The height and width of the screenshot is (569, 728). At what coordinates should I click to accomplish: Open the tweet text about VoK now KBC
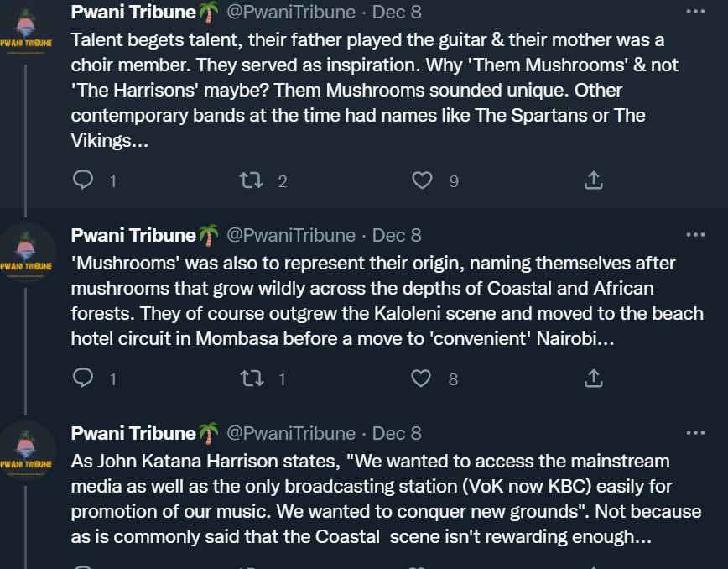pos(386,499)
